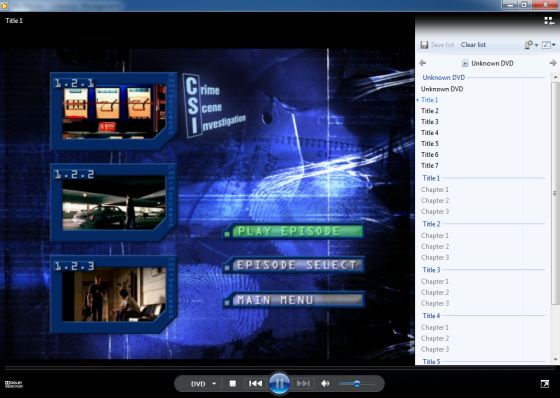Select Title 2 in playlist

[x=430, y=111]
